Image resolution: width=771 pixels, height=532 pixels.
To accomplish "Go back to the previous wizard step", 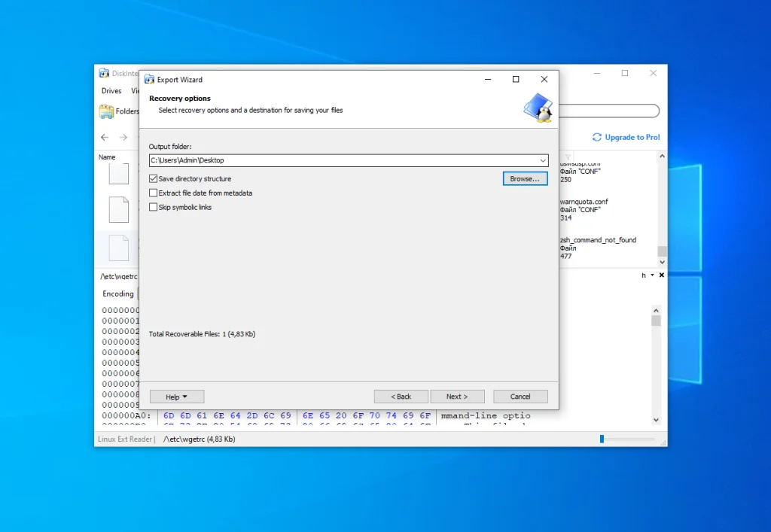I will pos(401,397).
